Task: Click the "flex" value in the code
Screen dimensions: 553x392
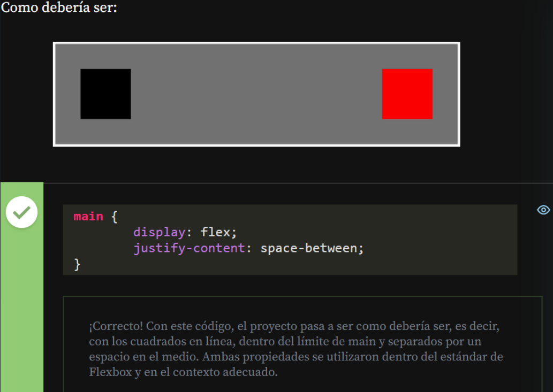Action: [x=216, y=233]
